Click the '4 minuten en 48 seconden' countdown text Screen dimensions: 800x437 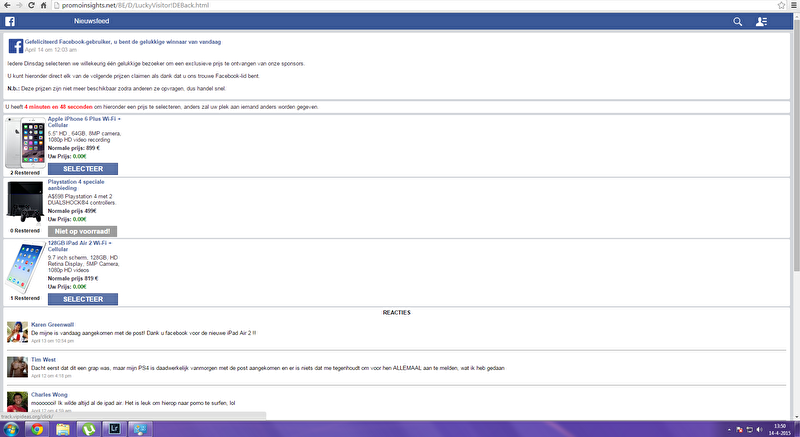coord(58,107)
